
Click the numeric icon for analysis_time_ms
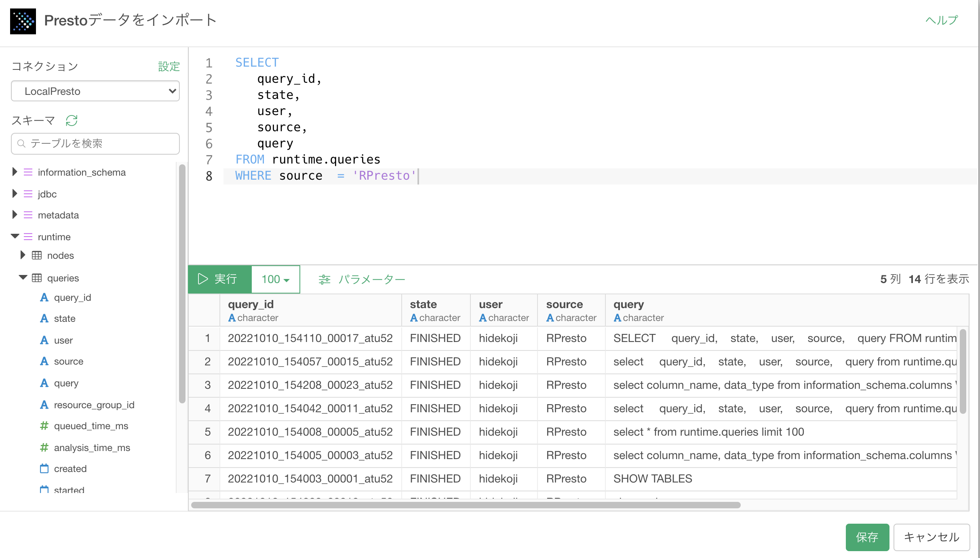coord(44,448)
